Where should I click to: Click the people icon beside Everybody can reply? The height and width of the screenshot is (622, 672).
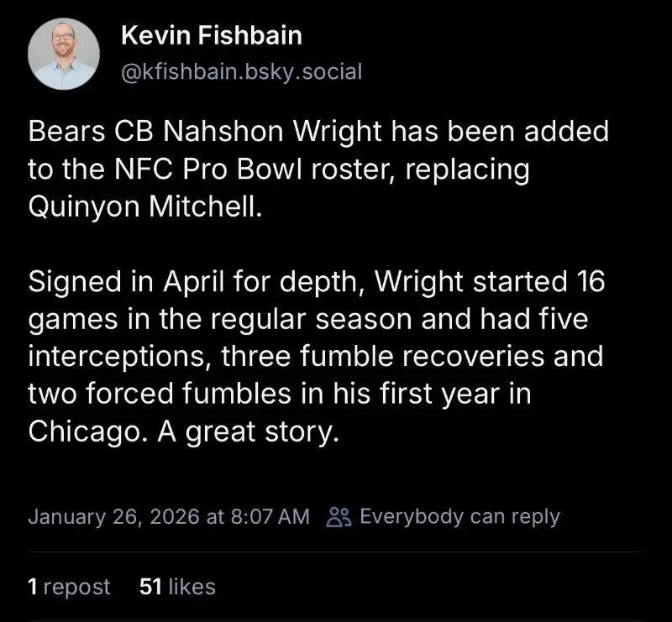coord(338,516)
